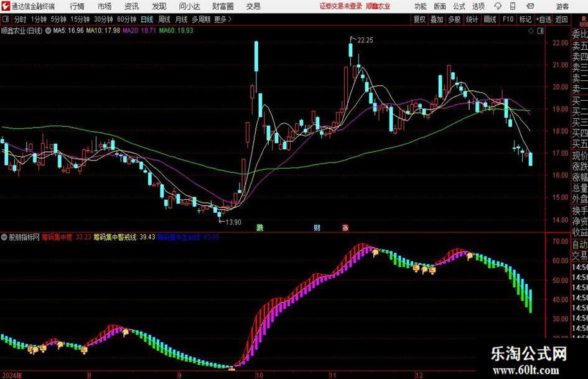Click the diamond icon above the chart
588x379 pixels.
tap(531, 30)
